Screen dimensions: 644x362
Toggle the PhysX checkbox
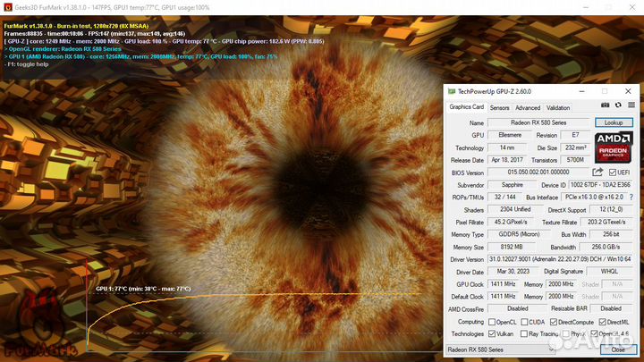[566, 333]
